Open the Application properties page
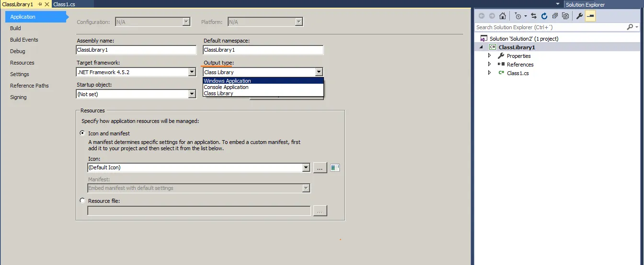The image size is (644, 265). coord(35,17)
